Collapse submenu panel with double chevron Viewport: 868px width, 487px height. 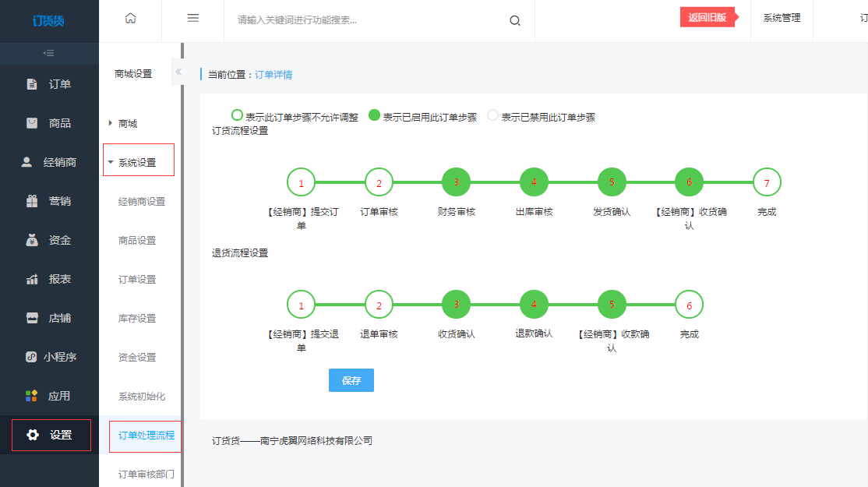178,72
